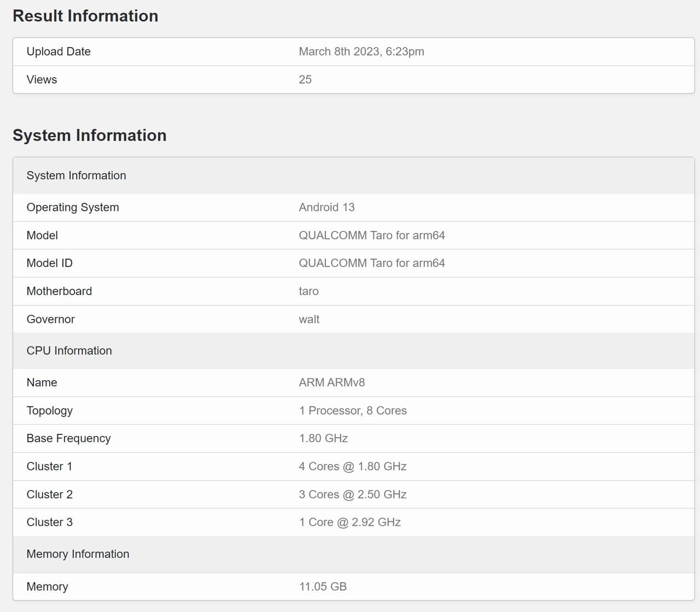Click the Memory Information section header
Viewport: 700px width, 612px height.
(x=78, y=554)
